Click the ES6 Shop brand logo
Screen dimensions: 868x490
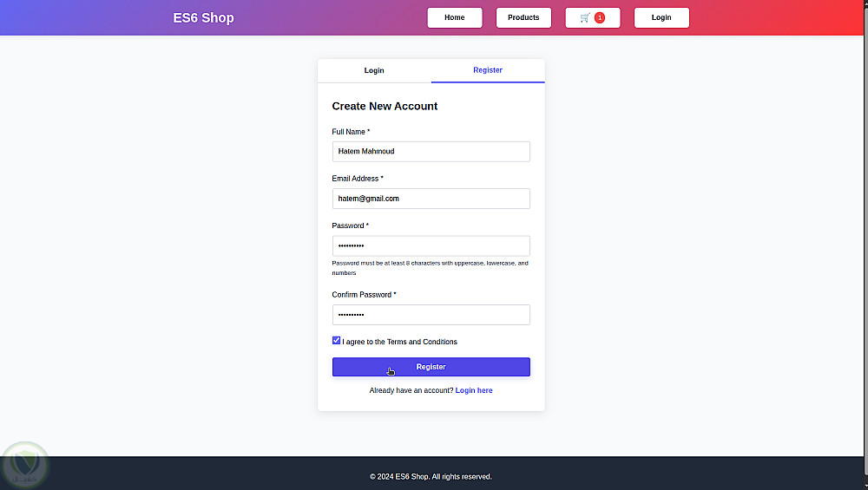203,18
